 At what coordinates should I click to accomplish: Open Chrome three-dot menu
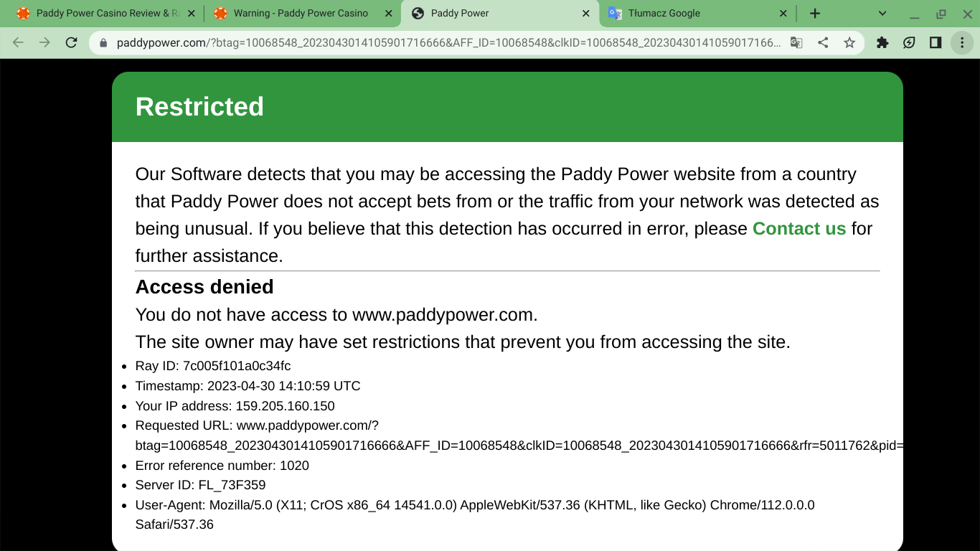click(x=962, y=43)
